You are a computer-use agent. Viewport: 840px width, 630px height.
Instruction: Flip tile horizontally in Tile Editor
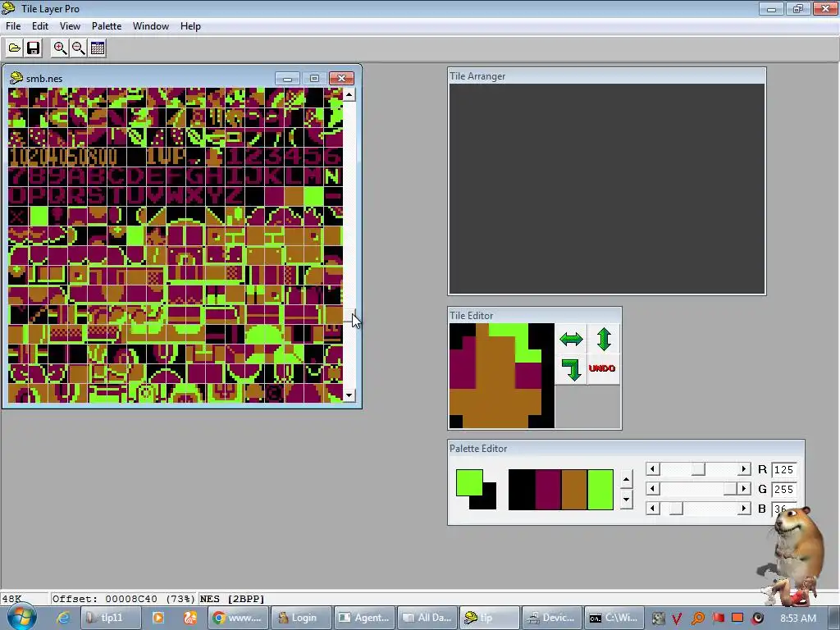571,339
